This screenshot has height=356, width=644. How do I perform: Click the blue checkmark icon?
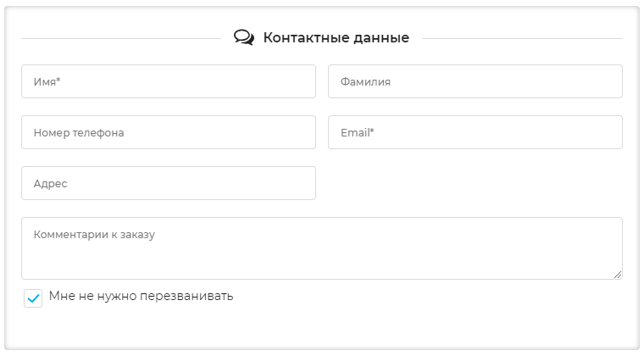click(x=33, y=298)
